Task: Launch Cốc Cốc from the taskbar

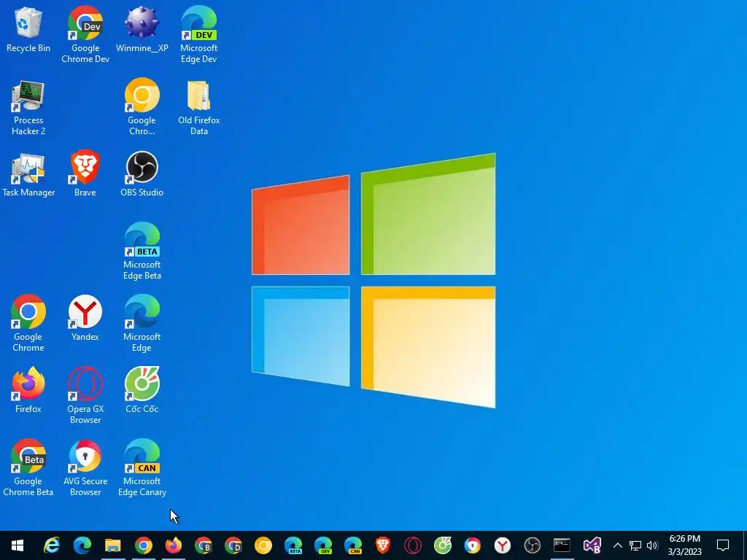Action: (x=443, y=545)
